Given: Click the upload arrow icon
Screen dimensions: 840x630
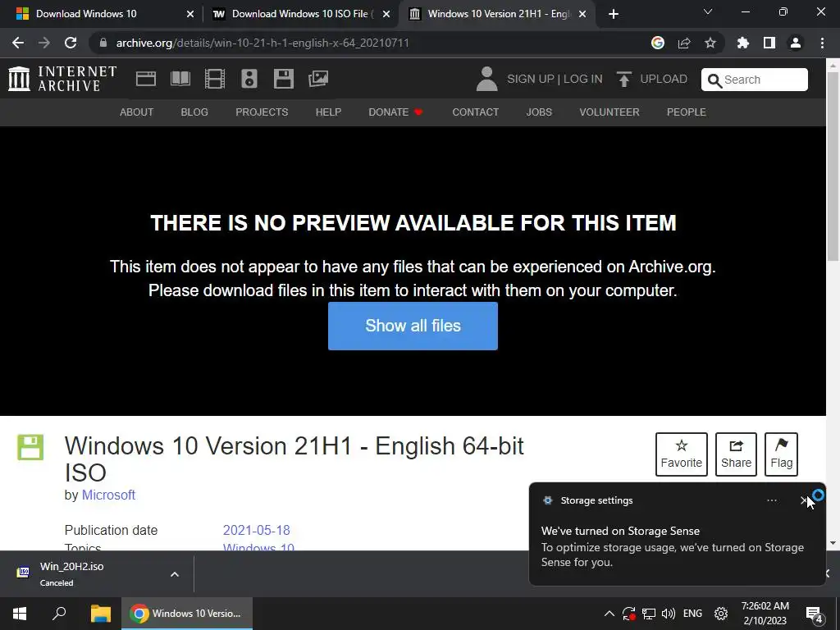Looking at the screenshot, I should pos(623,79).
